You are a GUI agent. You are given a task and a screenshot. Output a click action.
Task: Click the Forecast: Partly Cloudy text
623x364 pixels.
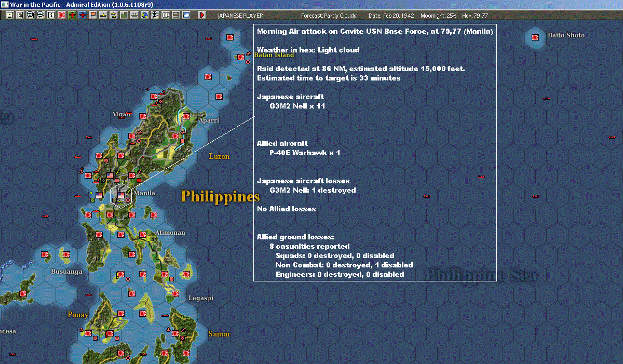[x=329, y=16]
